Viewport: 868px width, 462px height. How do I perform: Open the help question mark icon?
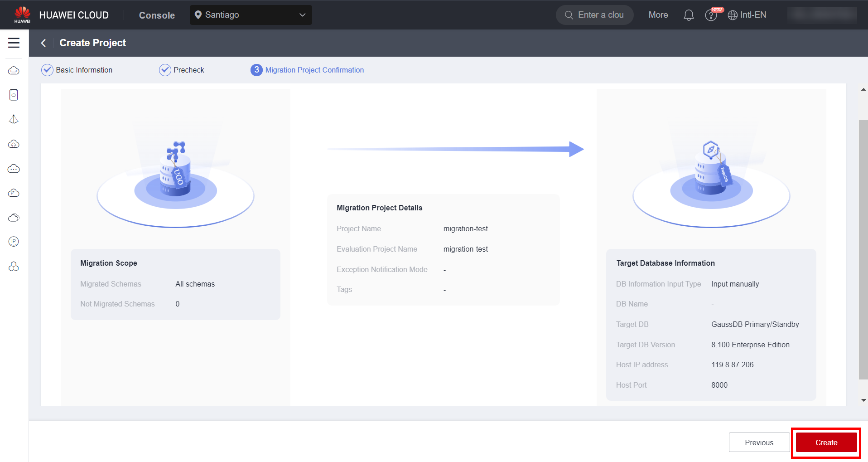pyautogui.click(x=710, y=15)
